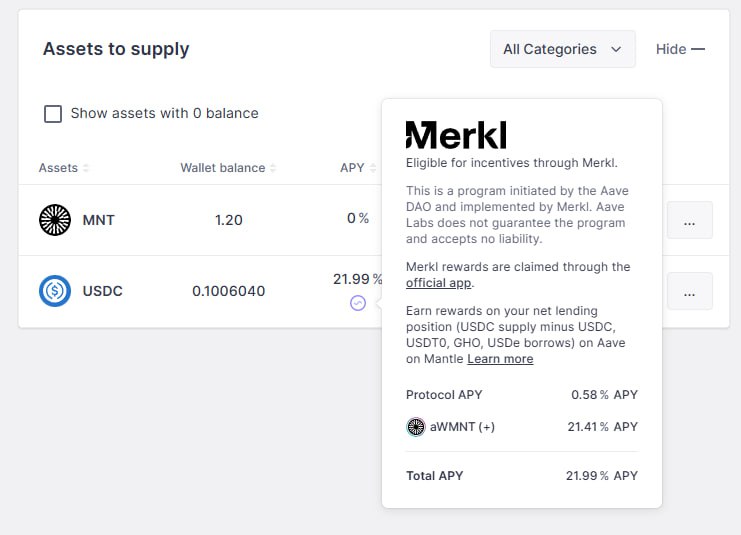
Task: Click the Merkl logo in the popup
Action: coord(456,135)
